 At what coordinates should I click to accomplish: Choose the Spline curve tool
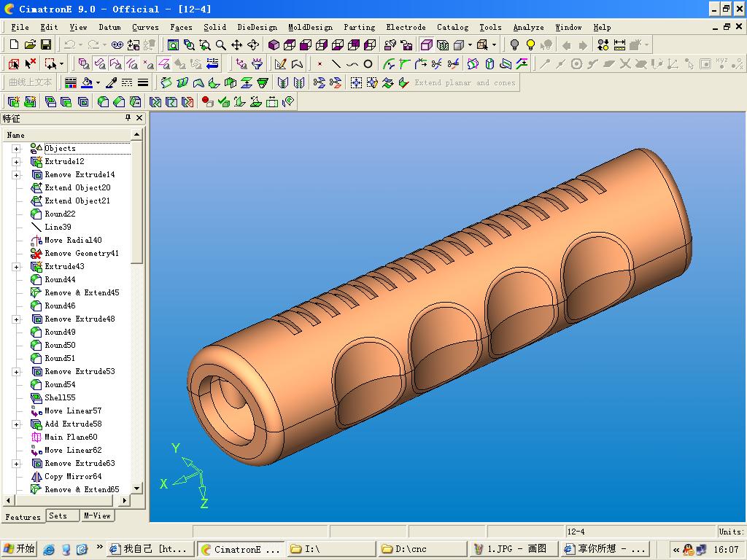click(x=352, y=63)
